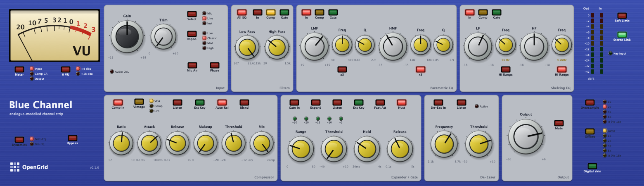Toggle the Phase button
The height and width of the screenshot is (186, 644).
(x=214, y=65)
